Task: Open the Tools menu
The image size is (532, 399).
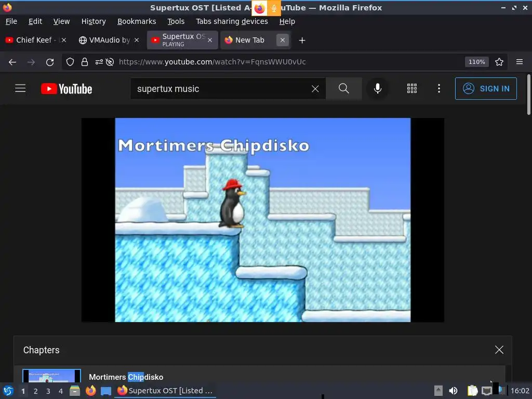Action: tap(176, 21)
